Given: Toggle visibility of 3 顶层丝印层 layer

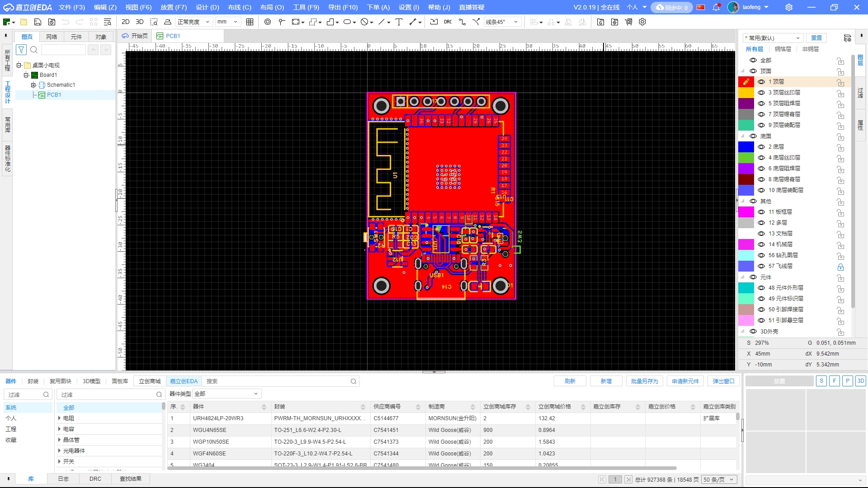Looking at the screenshot, I should click(x=761, y=93).
